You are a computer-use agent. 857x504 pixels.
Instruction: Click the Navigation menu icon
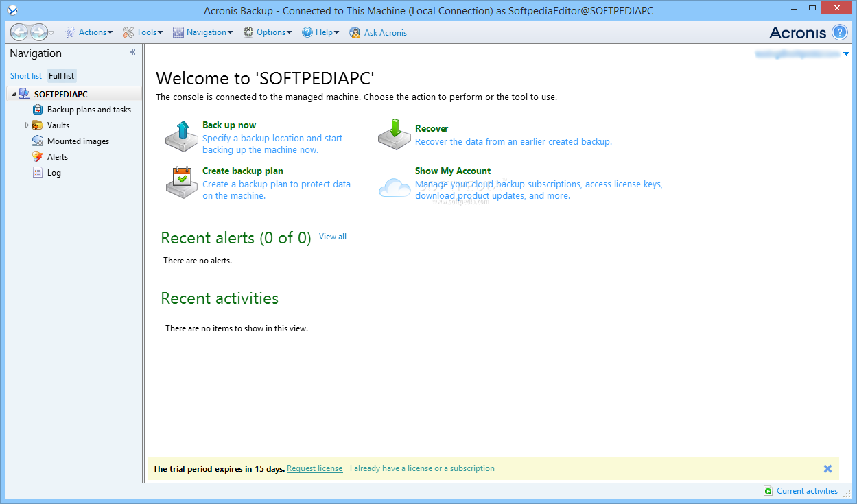click(178, 32)
